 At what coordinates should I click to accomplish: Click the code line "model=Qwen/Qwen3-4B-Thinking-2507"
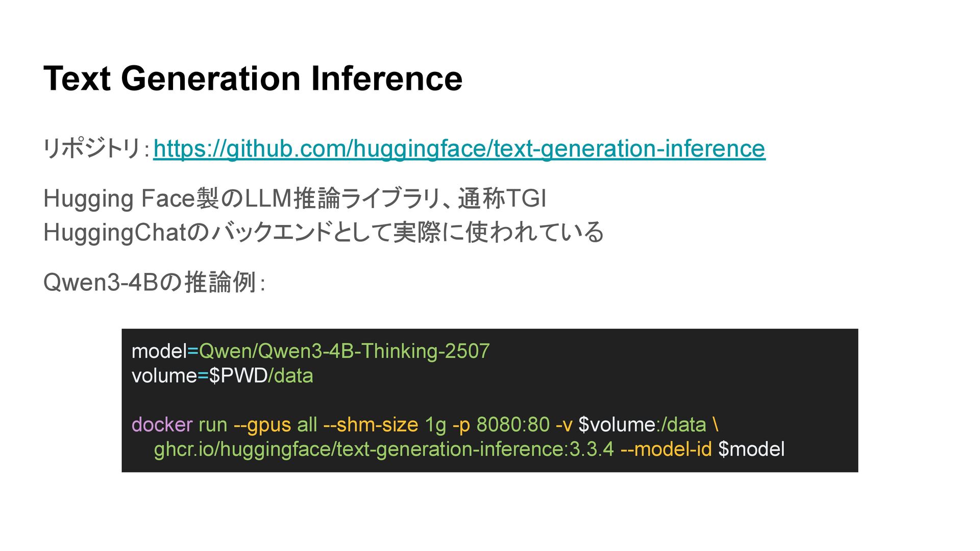[x=310, y=351]
